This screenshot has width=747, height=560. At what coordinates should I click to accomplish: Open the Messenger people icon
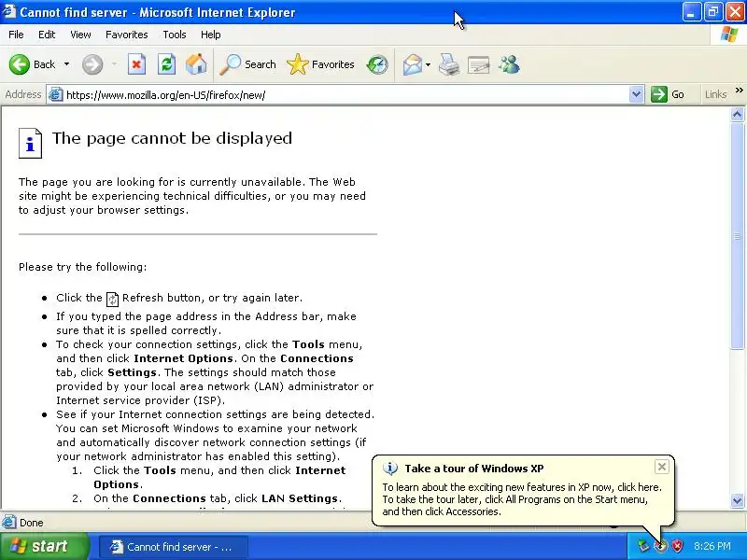point(509,64)
